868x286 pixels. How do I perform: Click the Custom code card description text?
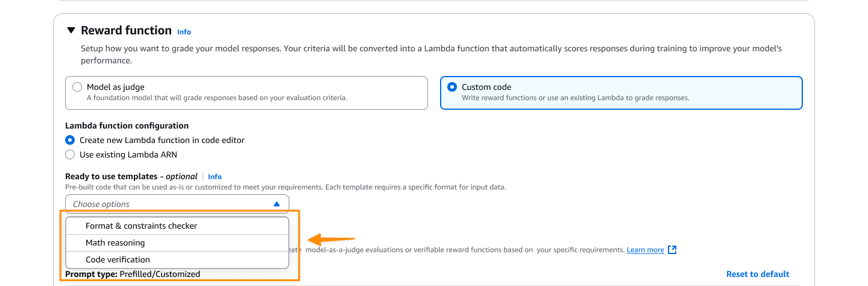(x=575, y=98)
